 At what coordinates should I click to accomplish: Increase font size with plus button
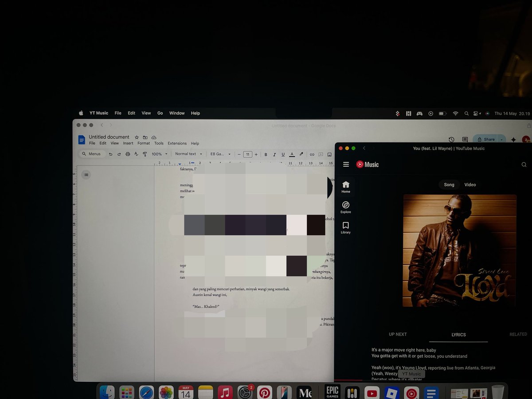(x=256, y=154)
